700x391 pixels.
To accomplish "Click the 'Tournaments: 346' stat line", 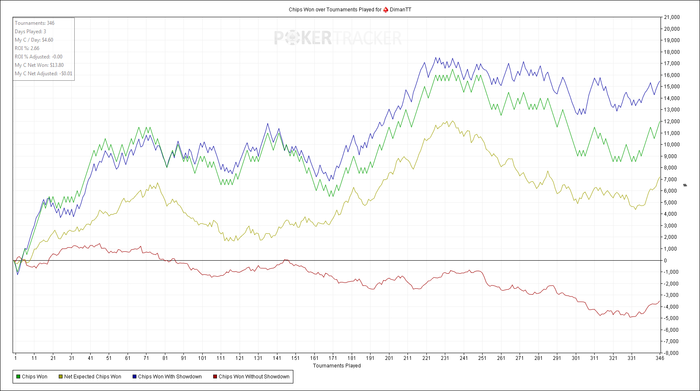I will (35, 23).
